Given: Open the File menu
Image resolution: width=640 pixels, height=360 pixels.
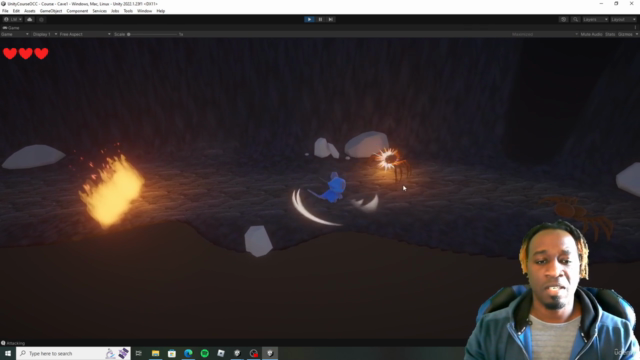Looking at the screenshot, I should pyautogui.click(x=5, y=11).
